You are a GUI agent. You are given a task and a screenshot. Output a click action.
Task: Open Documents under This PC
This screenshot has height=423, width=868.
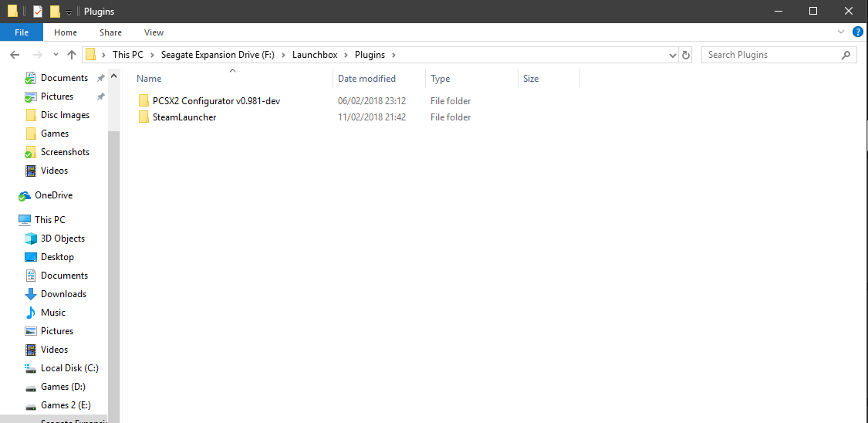click(64, 275)
